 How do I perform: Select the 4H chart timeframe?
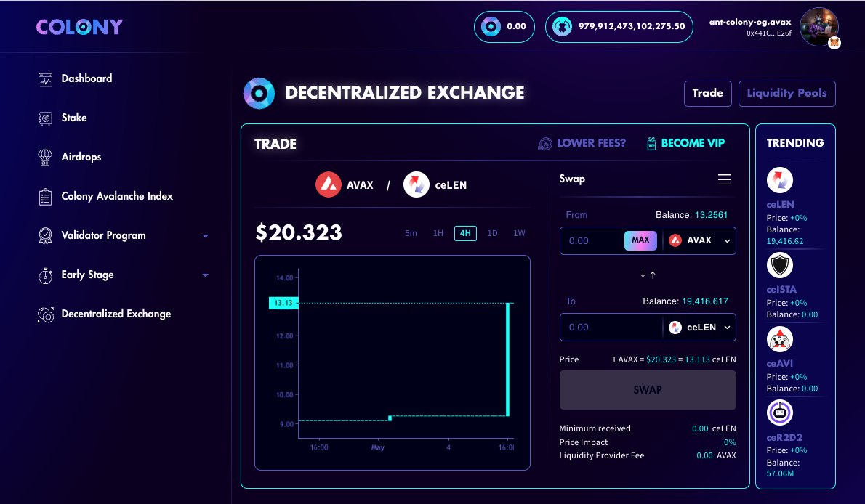[x=465, y=233]
